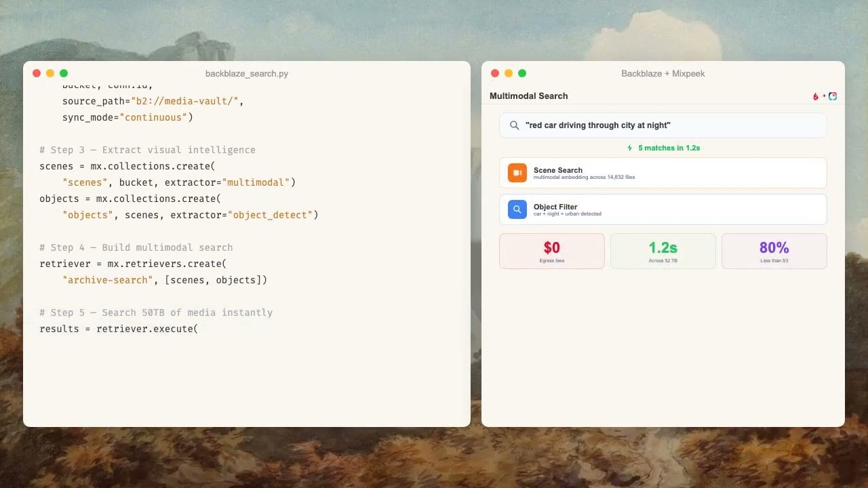This screenshot has height=488, width=868.
Task: Open the Object Filter result title
Action: point(555,207)
